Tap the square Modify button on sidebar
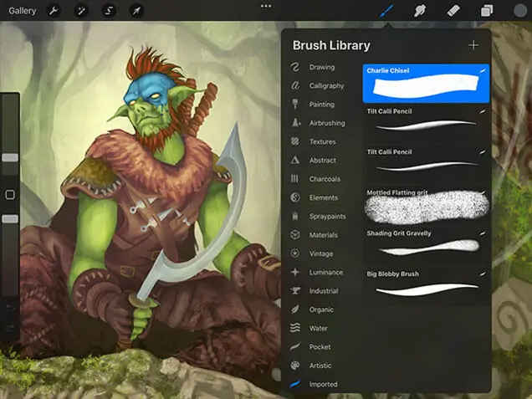Screen dimensions: 532x399 coord(10,195)
